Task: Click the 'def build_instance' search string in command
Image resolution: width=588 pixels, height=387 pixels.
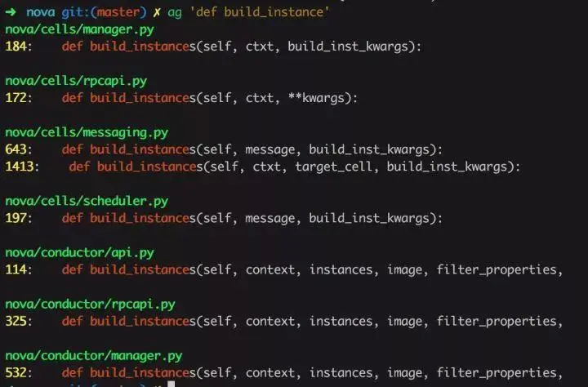Action: pos(260,12)
